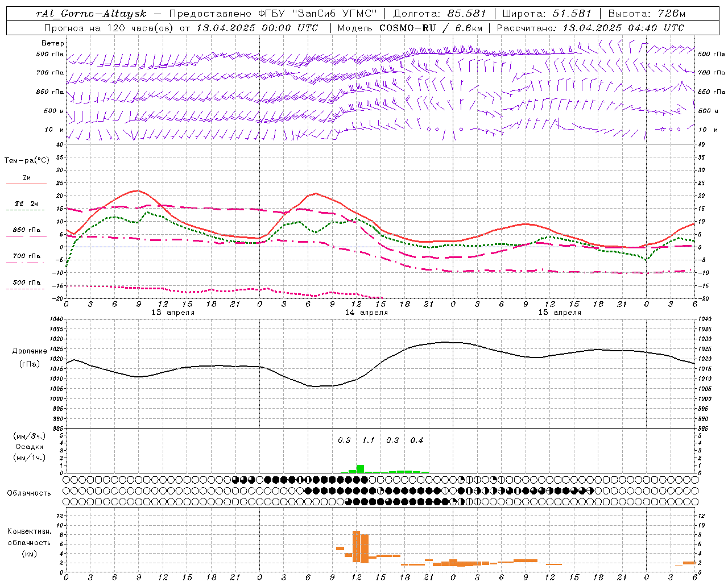Viewport: 728px width, 582px height.
Task: Click the model name COSMO-RU / 6.6км
Action: [431, 28]
